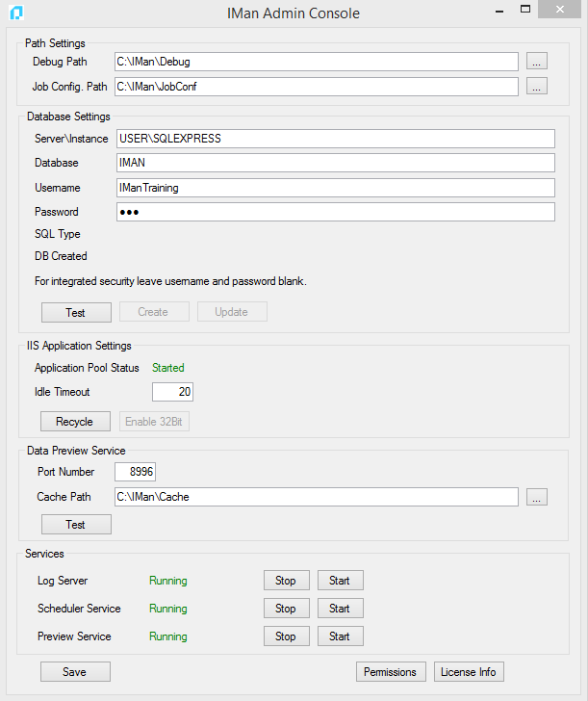588x701 pixels.
Task: Recycle the IIS application pool
Action: point(75,422)
